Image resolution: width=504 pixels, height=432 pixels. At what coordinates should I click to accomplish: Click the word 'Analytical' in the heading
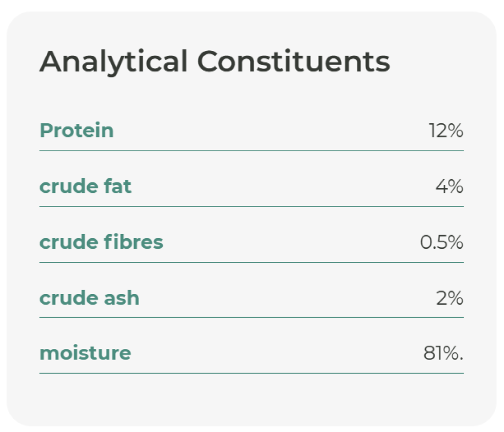[x=113, y=62]
